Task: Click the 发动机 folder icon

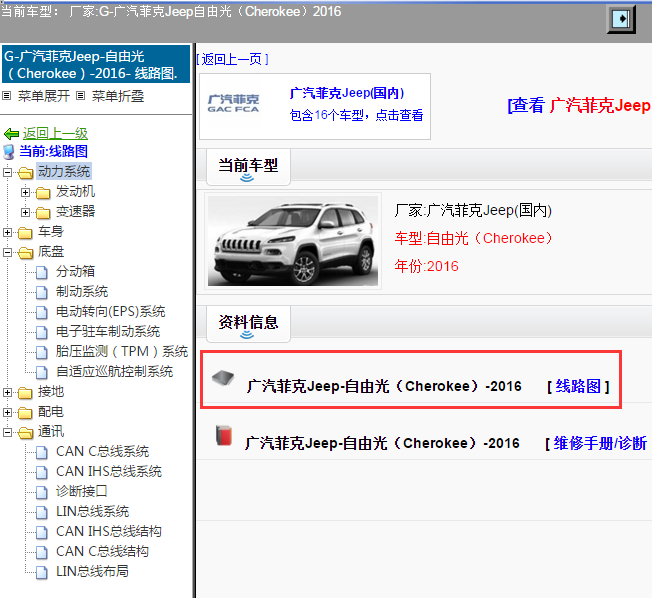Action: 43,193
